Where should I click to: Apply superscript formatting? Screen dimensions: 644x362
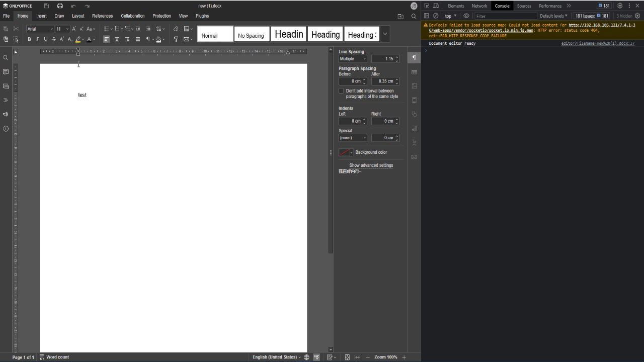coord(62,39)
